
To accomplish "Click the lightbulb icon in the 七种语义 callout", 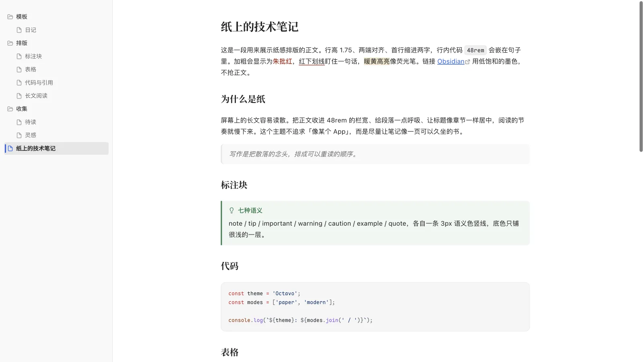I will (231, 210).
